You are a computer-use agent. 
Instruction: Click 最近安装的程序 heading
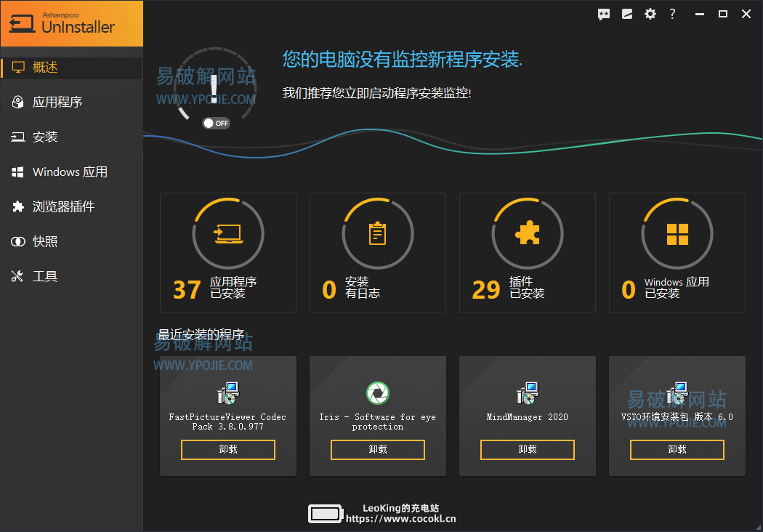[x=201, y=335]
